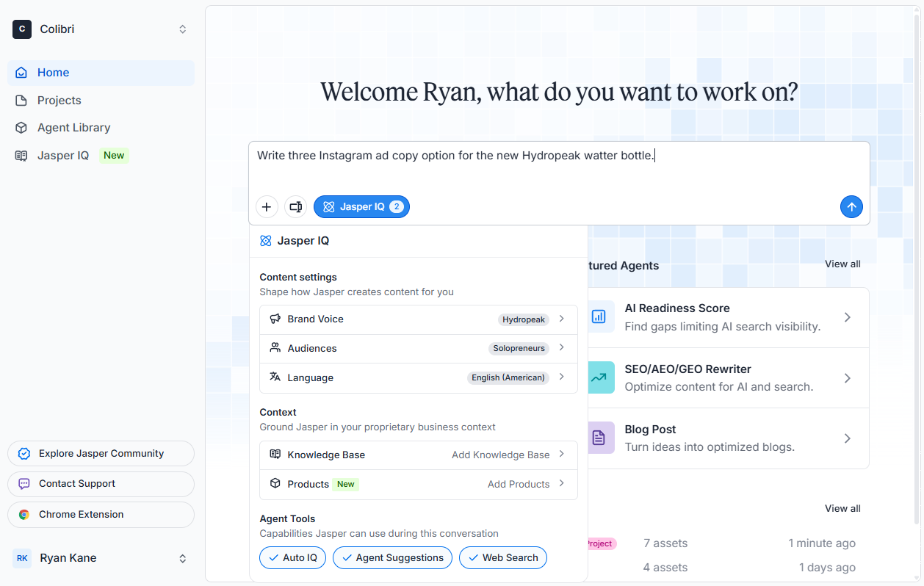Toggle the Agent Suggestions tool
This screenshot has width=924, height=586.
pyautogui.click(x=392, y=558)
